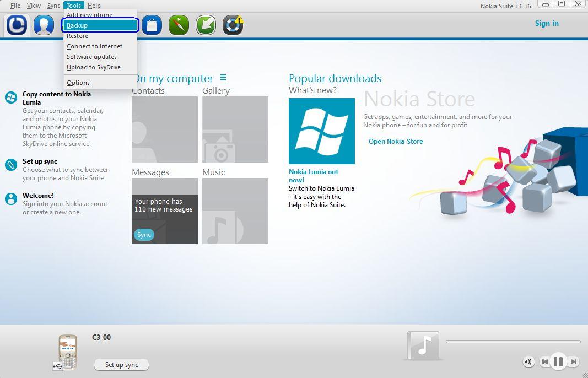The height and width of the screenshot is (378, 588).
Task: Click the music note album art in player
Action: tap(423, 345)
